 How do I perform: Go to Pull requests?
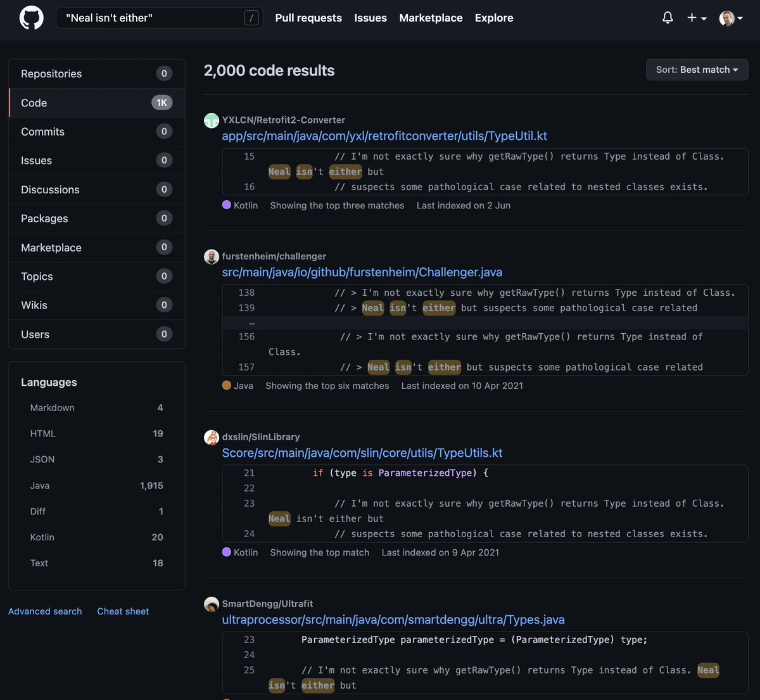[308, 18]
